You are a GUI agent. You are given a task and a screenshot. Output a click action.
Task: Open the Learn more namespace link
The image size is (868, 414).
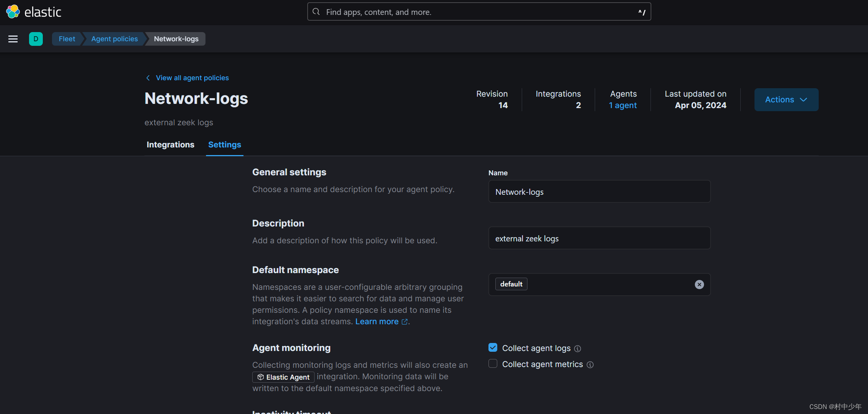click(x=377, y=322)
